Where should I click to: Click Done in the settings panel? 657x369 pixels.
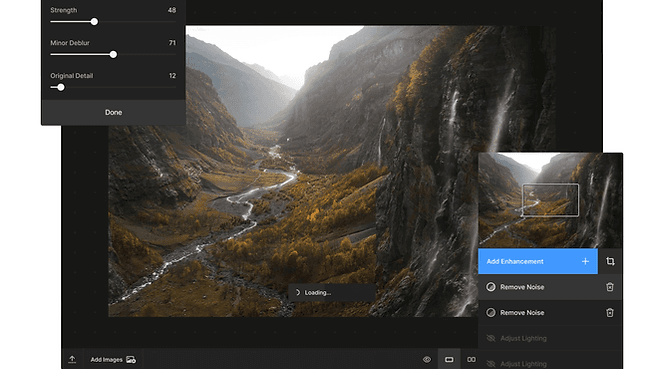point(114,112)
